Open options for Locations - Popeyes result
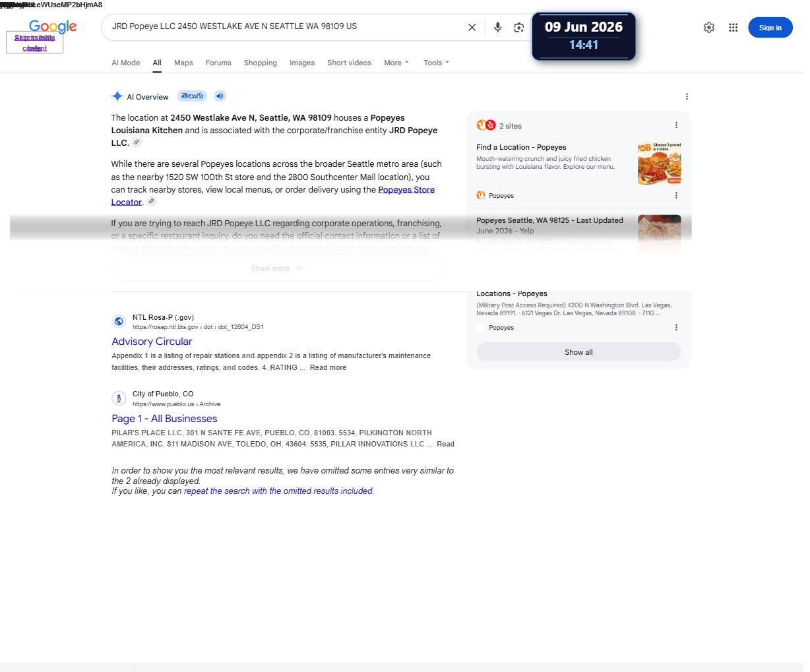 (676, 328)
